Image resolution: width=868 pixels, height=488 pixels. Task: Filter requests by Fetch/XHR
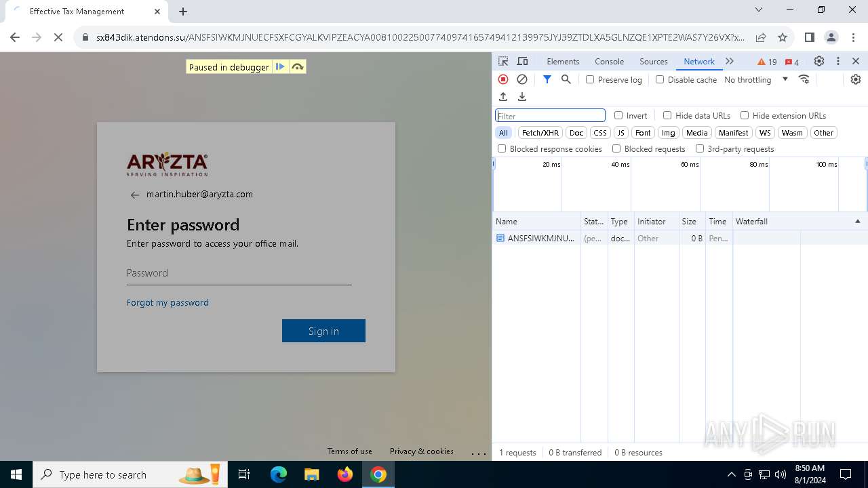(x=540, y=133)
